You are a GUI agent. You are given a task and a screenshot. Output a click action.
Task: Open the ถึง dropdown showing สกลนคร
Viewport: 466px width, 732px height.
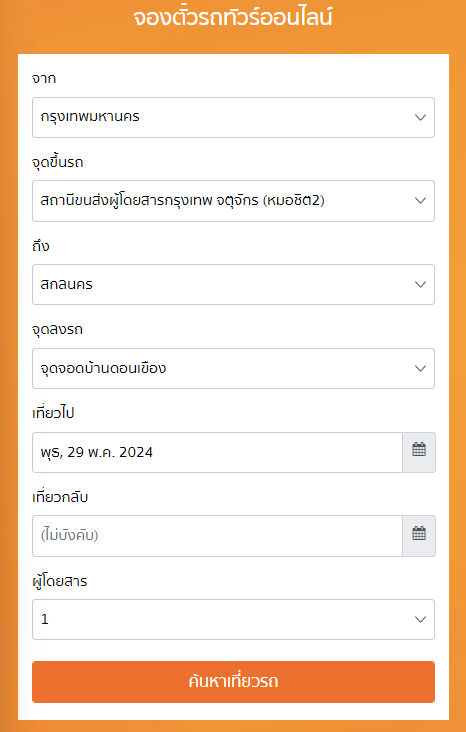click(x=233, y=284)
